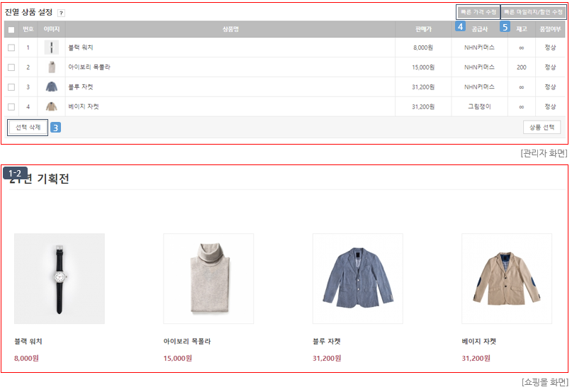Open 빠른 마일리지/할인 수정 button

coord(533,12)
